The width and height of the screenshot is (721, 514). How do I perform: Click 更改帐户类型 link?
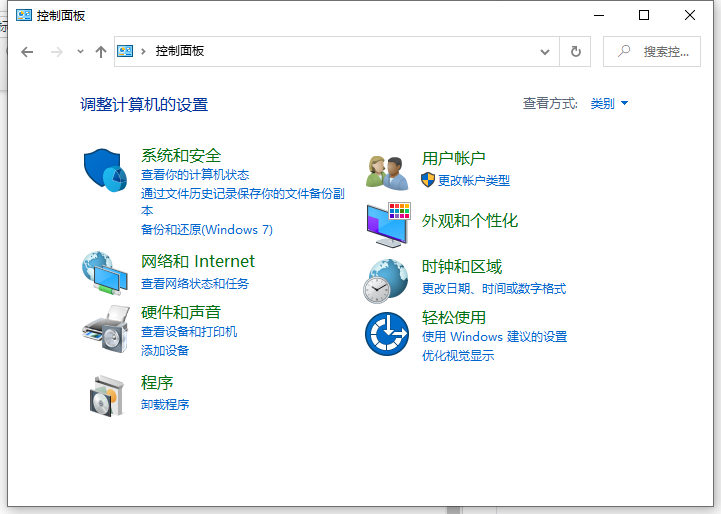click(x=473, y=181)
